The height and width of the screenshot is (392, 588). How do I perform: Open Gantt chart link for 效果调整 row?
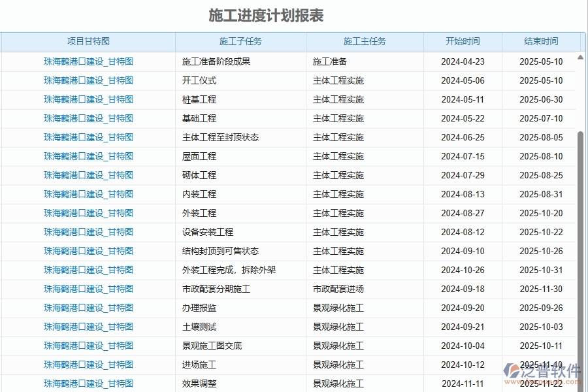pyautogui.click(x=87, y=384)
